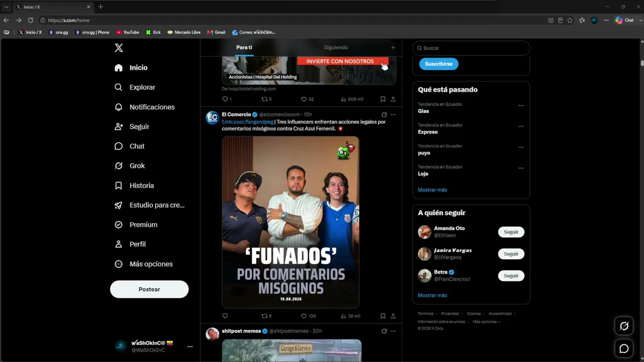The image size is (644, 362).
Task: Reply to the Hospital Del Holding ad post
Action: (x=227, y=99)
